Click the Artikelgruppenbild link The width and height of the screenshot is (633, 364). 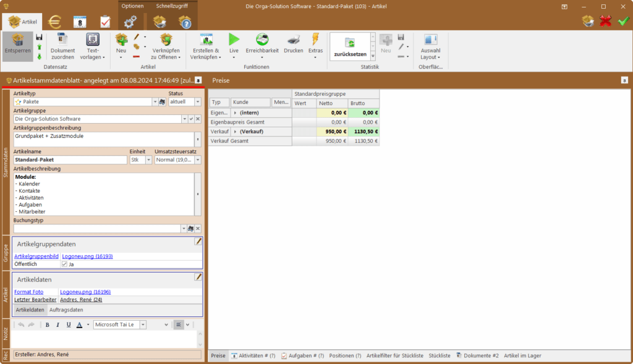[x=36, y=256]
